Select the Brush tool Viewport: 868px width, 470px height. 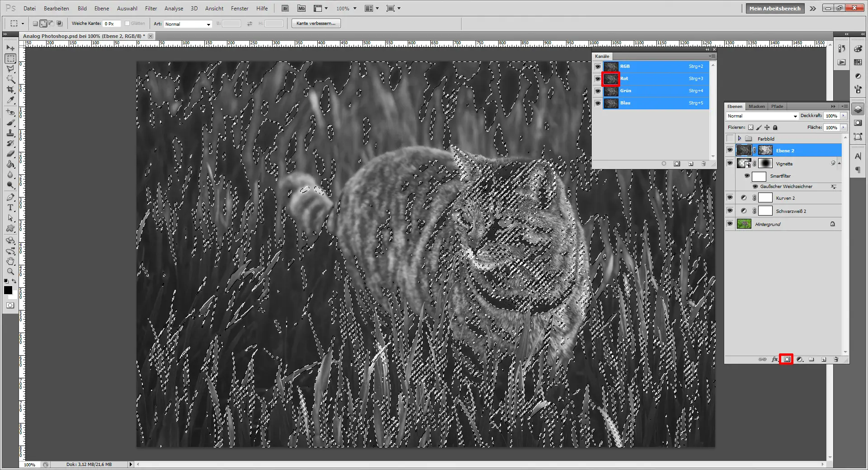pyautogui.click(x=10, y=123)
